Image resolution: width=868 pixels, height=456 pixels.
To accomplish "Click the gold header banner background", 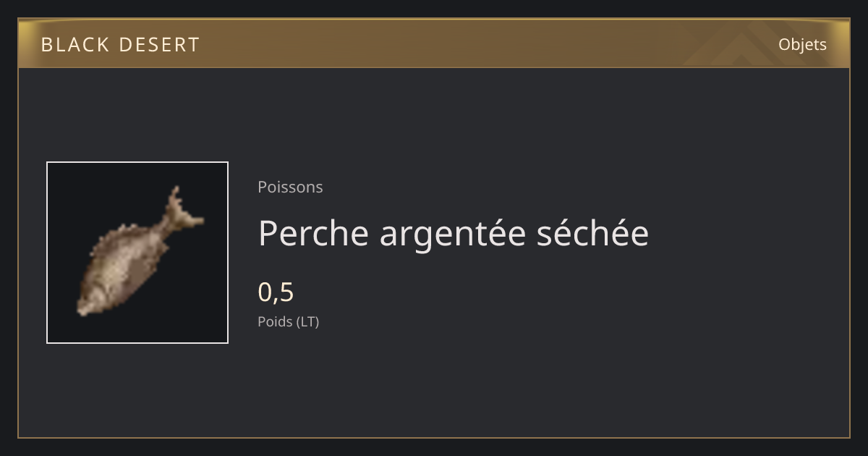I will point(434,43).
